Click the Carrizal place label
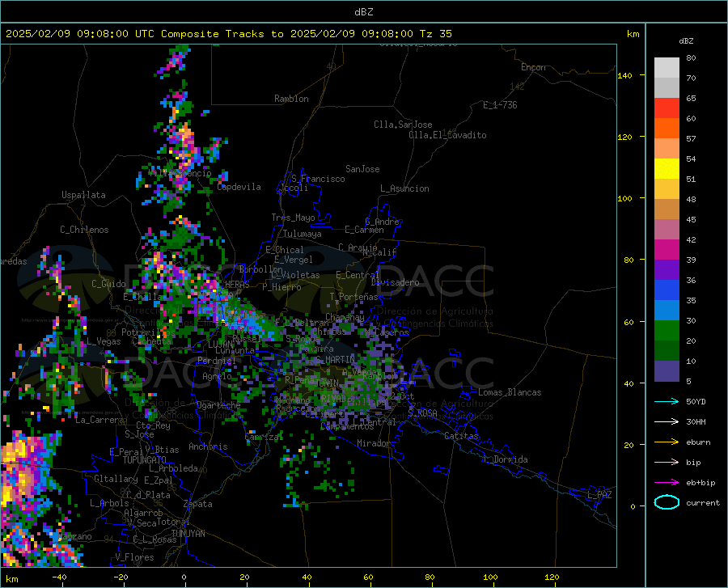 click(x=264, y=437)
